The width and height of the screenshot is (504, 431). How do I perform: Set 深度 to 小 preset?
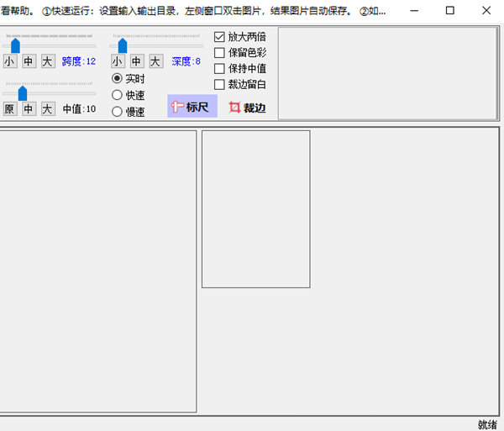pyautogui.click(x=118, y=61)
